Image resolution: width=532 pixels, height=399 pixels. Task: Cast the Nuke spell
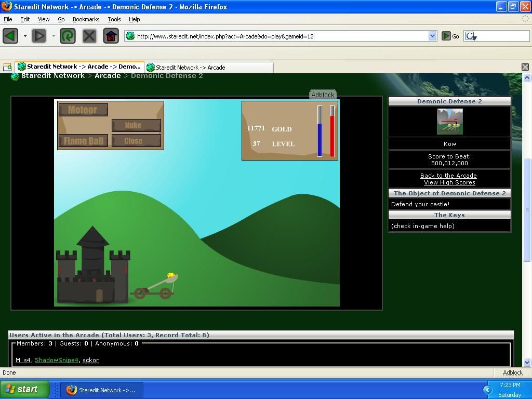[136, 125]
